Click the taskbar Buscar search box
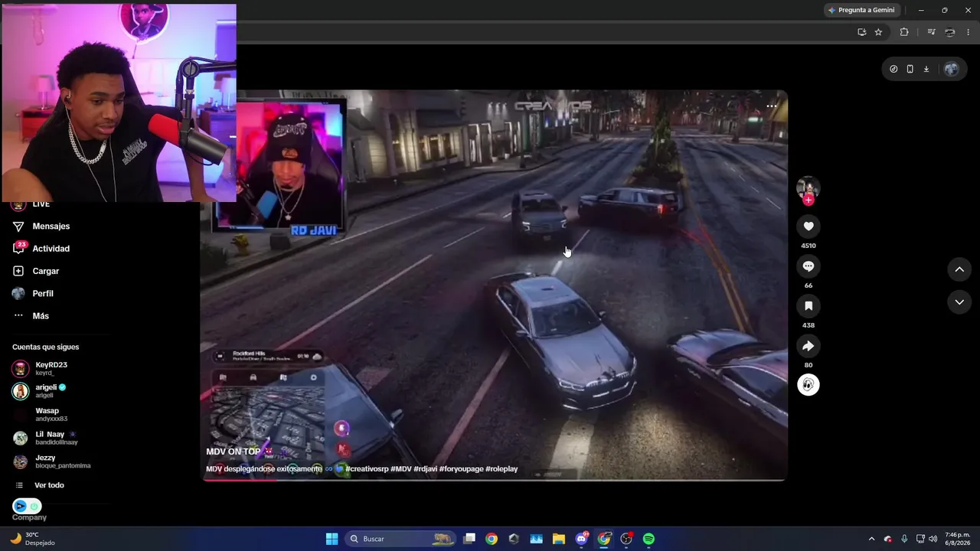This screenshot has height=551, width=980. click(400, 539)
